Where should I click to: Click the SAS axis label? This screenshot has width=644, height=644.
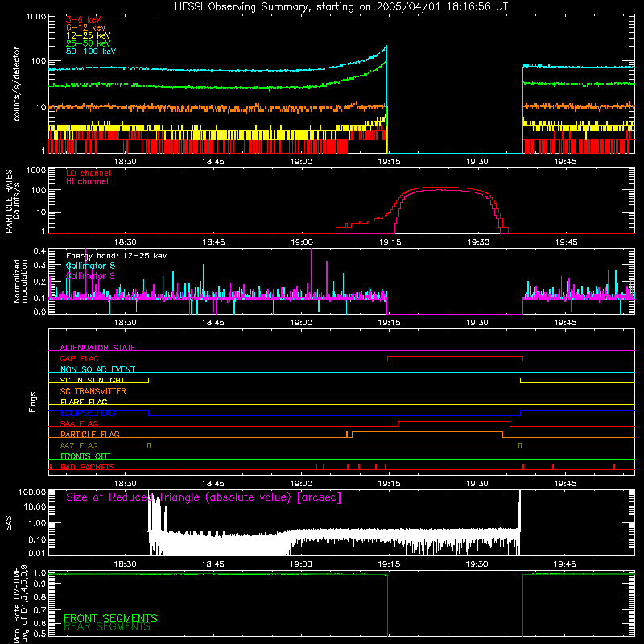click(9, 523)
